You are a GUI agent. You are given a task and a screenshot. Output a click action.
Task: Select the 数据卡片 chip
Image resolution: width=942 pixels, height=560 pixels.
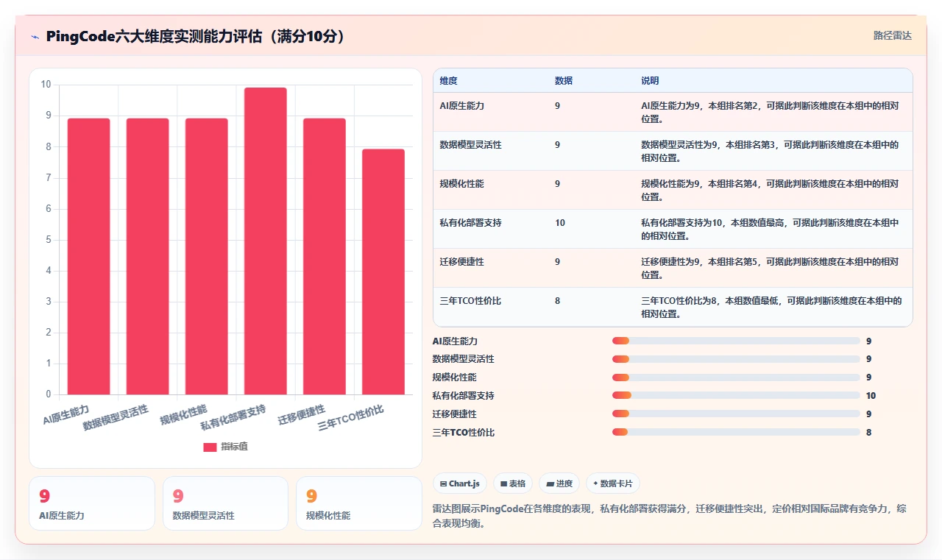point(613,483)
